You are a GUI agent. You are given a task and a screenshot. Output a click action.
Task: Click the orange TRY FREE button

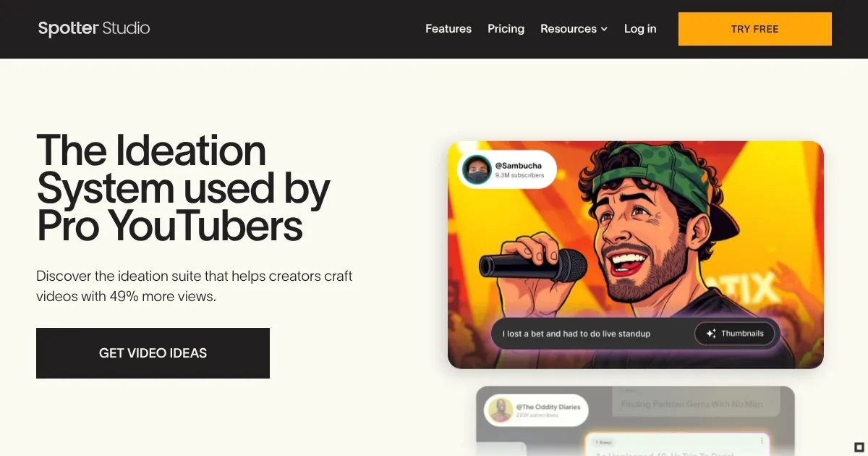point(755,29)
